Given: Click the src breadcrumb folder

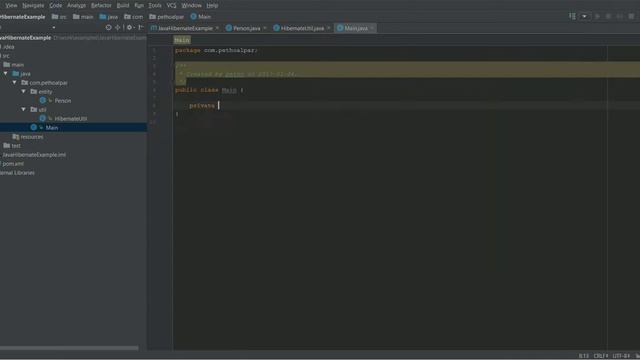Looking at the screenshot, I should click(59, 17).
